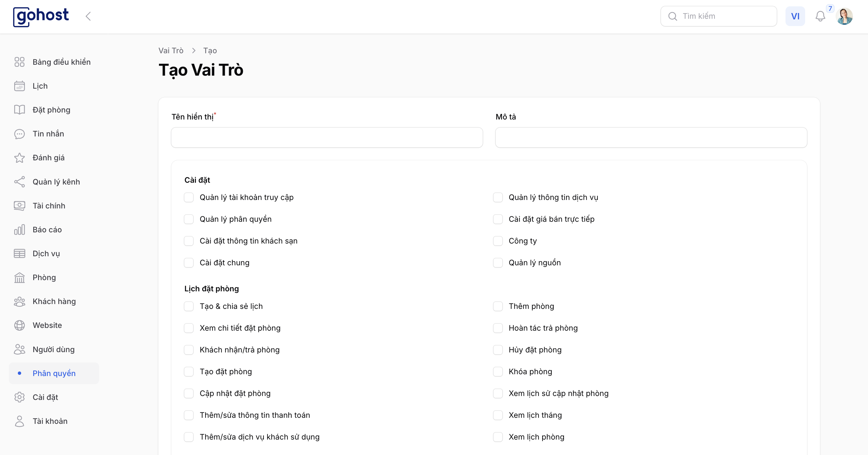The image size is (868, 455).
Task: Open Quản lý kênh share icon
Action: coord(20,182)
